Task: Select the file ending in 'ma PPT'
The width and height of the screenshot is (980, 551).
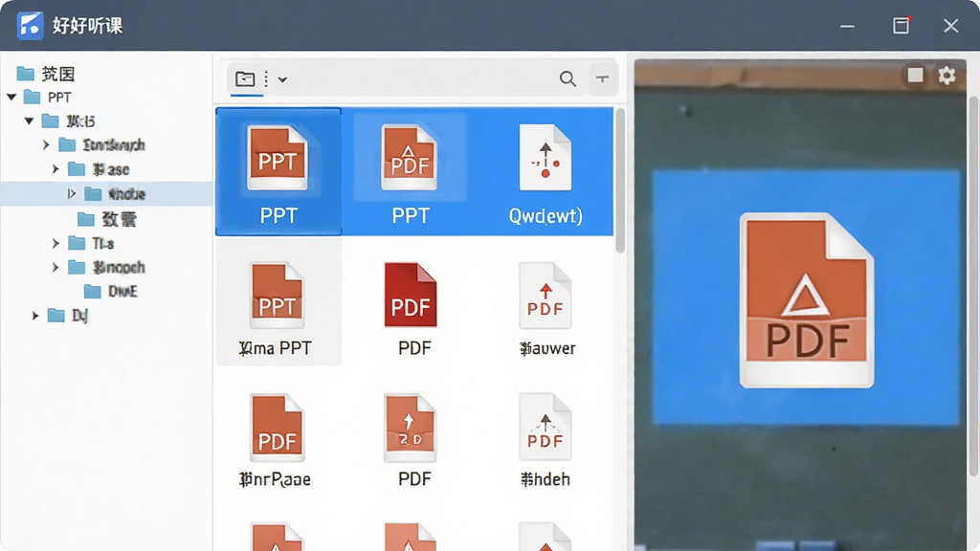Action: [x=278, y=295]
